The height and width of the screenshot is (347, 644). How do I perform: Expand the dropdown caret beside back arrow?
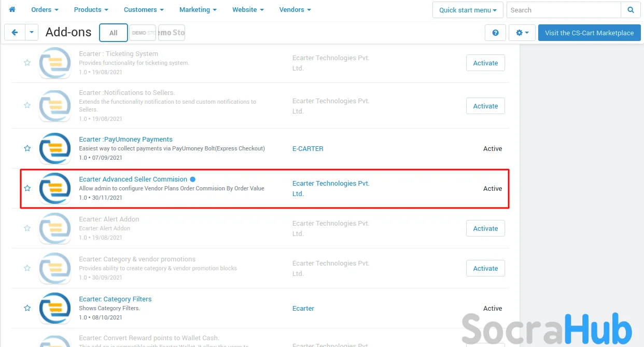point(32,33)
